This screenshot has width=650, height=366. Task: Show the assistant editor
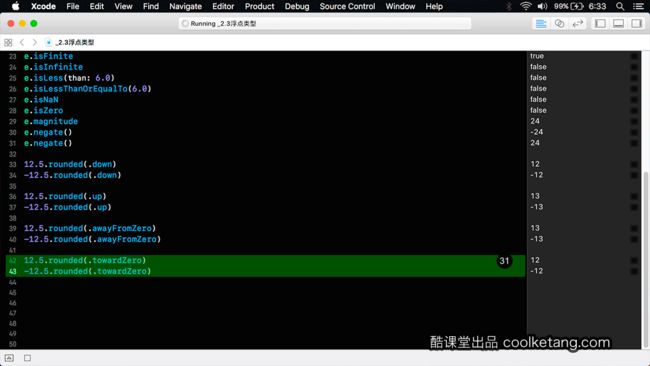click(559, 24)
